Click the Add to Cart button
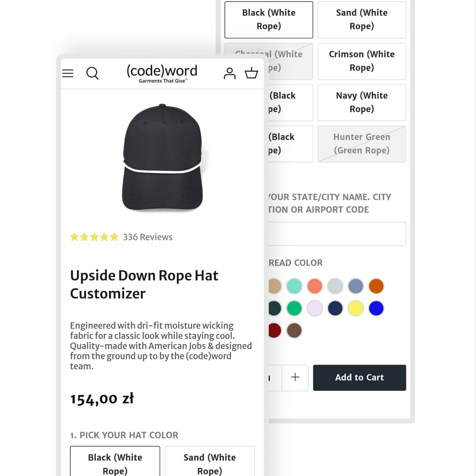 (359, 378)
